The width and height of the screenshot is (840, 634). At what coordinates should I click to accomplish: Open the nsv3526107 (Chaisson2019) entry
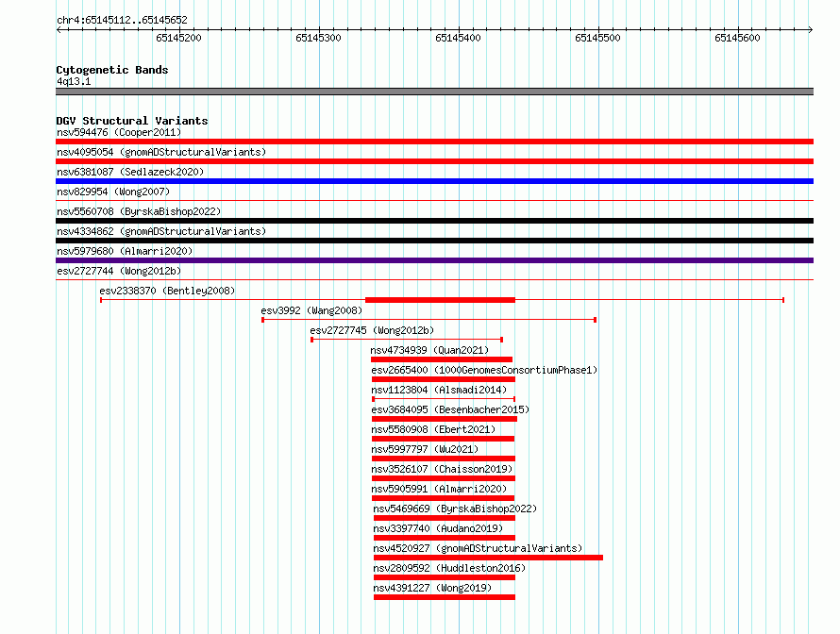442,469
